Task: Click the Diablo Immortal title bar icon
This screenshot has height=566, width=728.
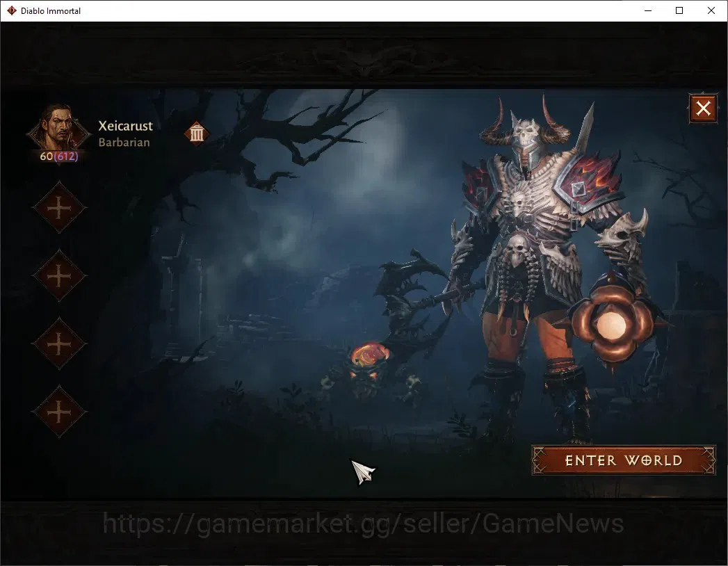Action: point(12,10)
